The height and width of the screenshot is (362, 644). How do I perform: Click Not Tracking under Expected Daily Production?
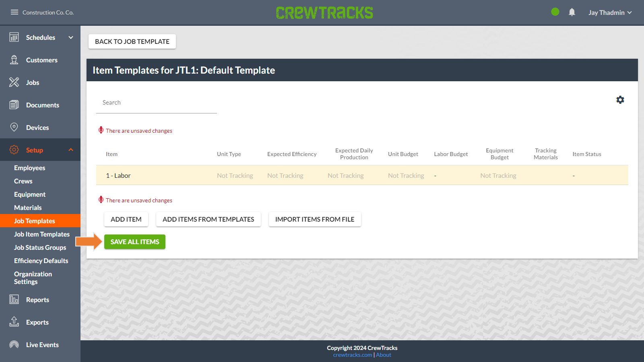(x=346, y=175)
